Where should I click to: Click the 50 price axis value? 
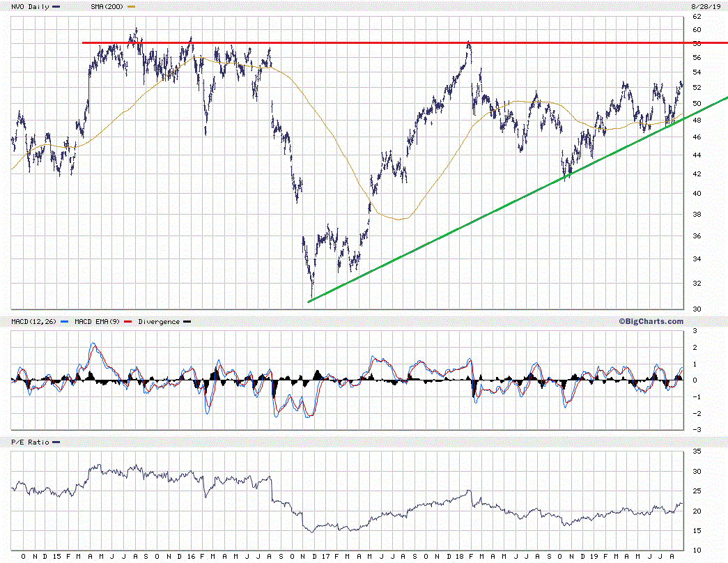click(697, 104)
